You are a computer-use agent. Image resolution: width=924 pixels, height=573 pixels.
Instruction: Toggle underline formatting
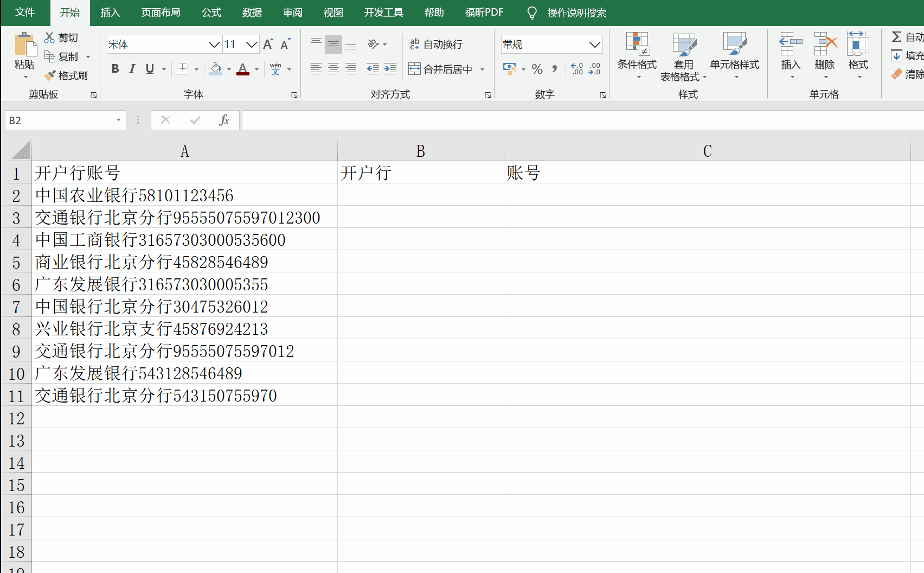pos(150,69)
